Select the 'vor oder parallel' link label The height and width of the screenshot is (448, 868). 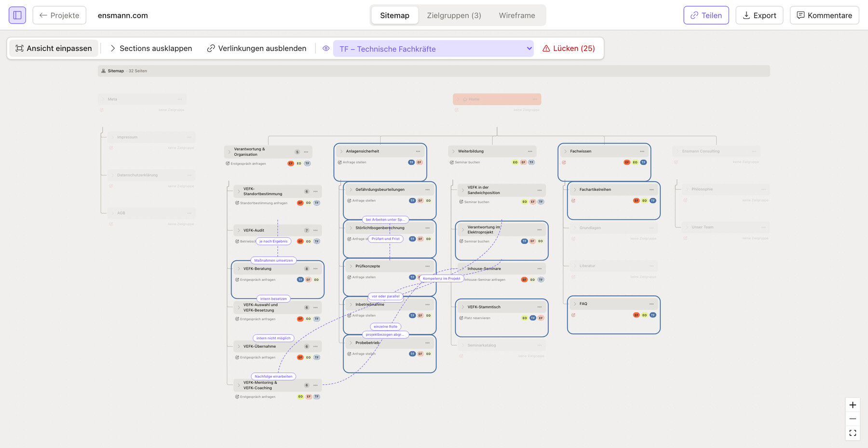[x=385, y=296]
